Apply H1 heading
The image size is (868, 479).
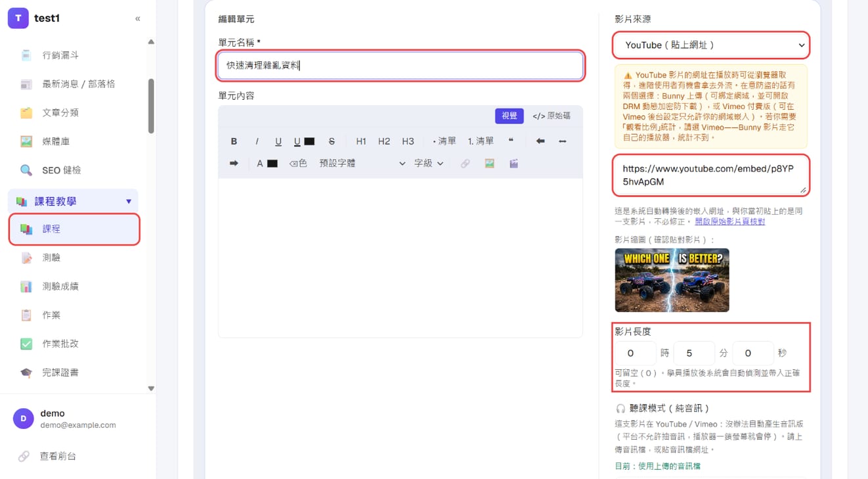361,141
